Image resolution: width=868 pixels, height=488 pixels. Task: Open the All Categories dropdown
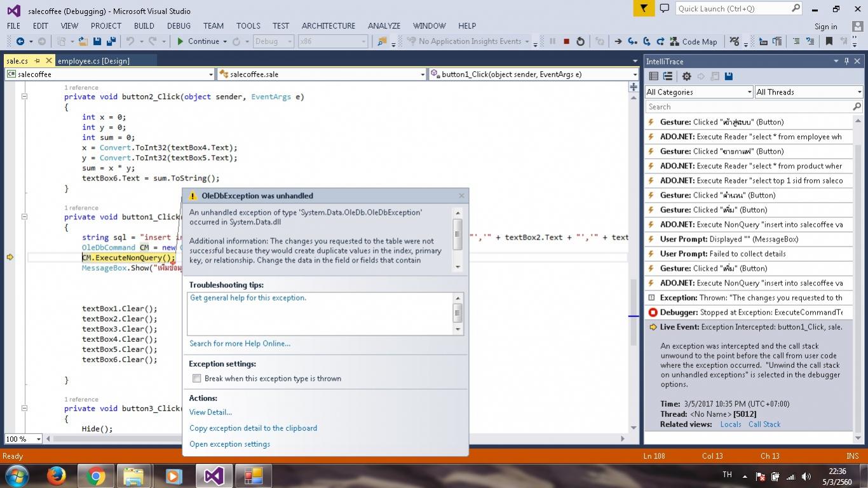click(x=698, y=92)
